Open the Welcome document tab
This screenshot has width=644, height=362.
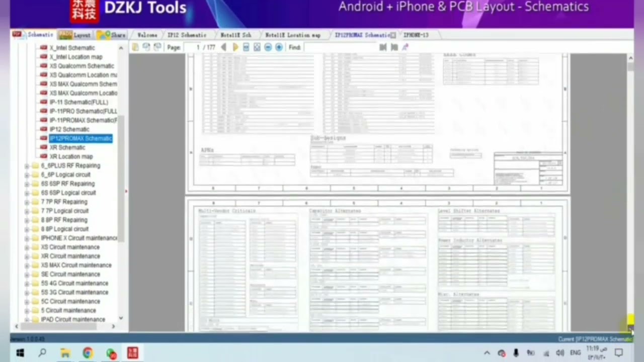click(147, 35)
